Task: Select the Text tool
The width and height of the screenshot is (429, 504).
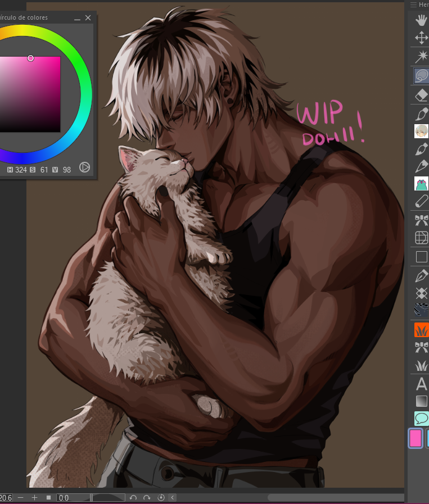Action: pos(421,384)
